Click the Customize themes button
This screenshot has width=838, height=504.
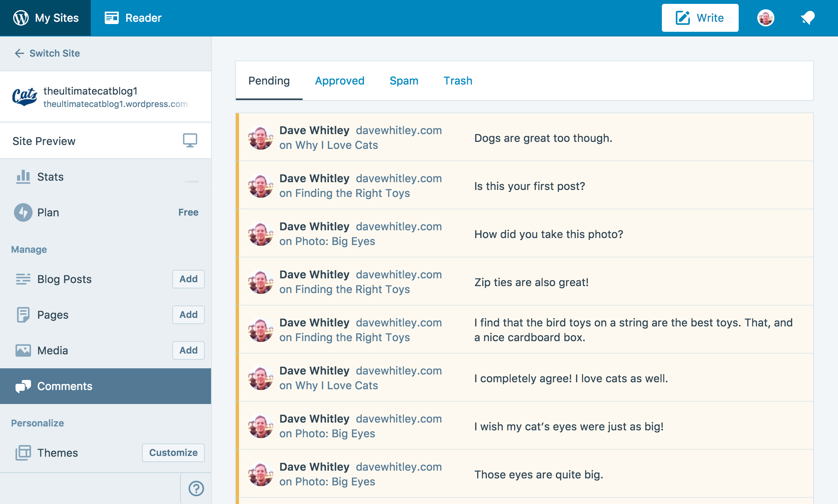[173, 453]
